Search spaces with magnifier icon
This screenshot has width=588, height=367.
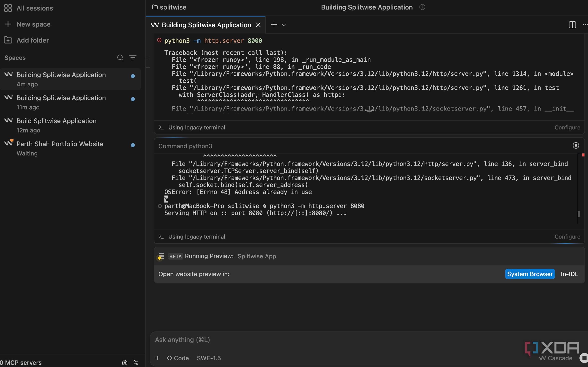[x=120, y=58]
